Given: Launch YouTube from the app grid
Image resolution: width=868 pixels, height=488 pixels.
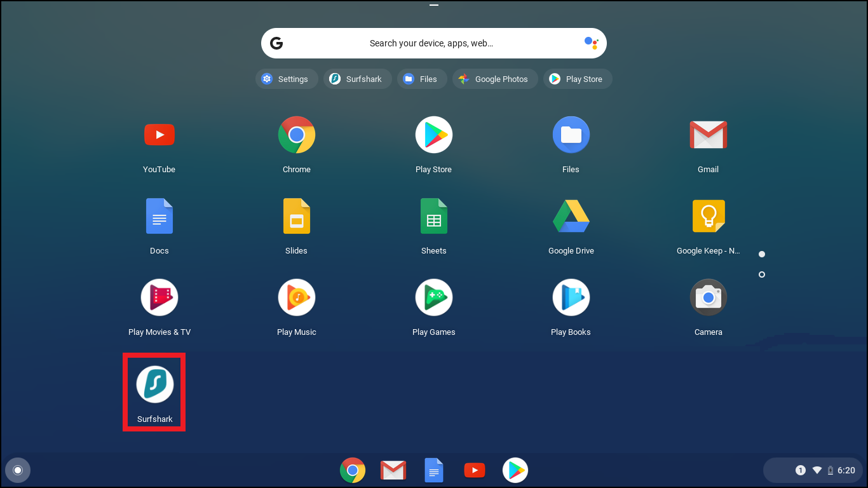Looking at the screenshot, I should pyautogui.click(x=159, y=135).
